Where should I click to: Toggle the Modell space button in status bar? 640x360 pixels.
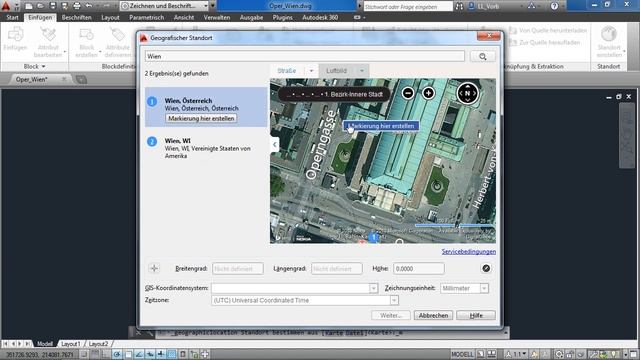point(462,354)
